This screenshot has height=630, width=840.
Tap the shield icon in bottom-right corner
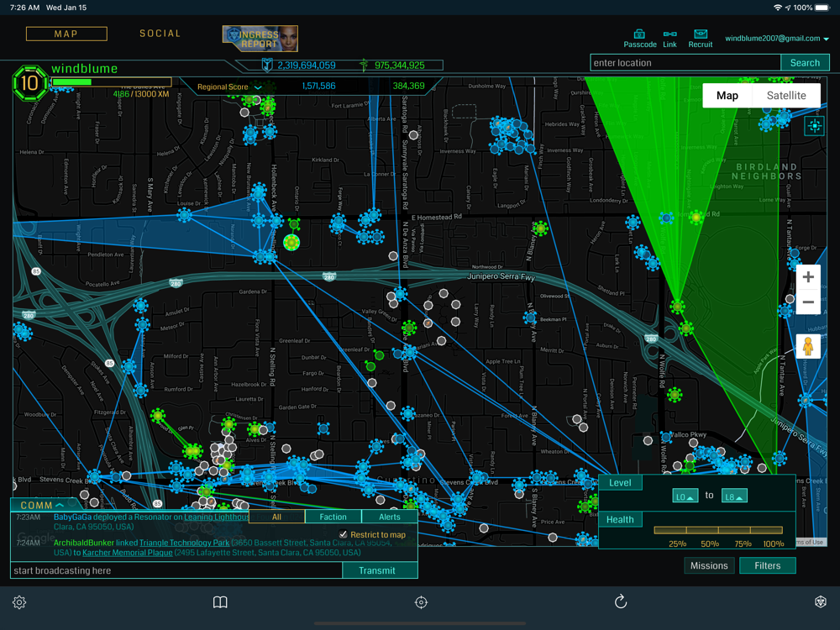coord(820,602)
